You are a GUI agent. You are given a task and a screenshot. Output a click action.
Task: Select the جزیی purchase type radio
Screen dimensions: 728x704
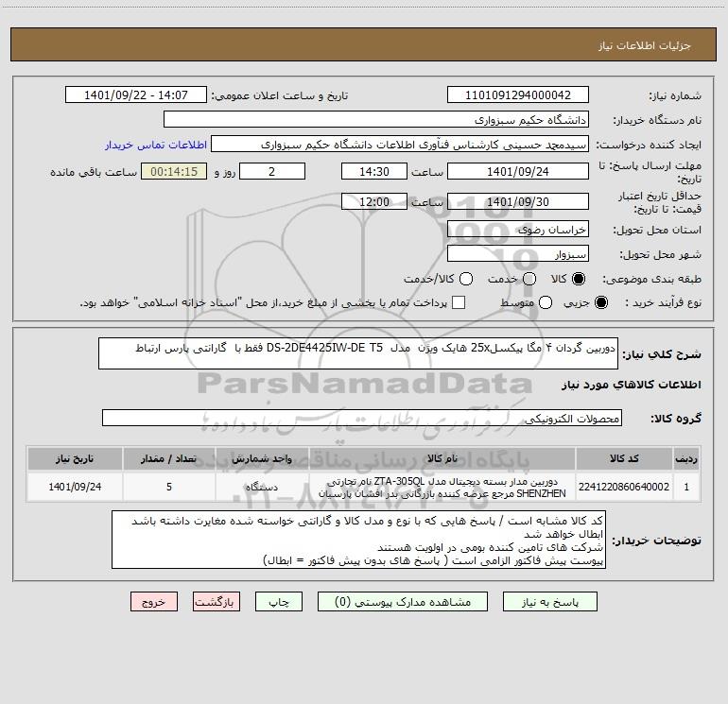(600, 302)
